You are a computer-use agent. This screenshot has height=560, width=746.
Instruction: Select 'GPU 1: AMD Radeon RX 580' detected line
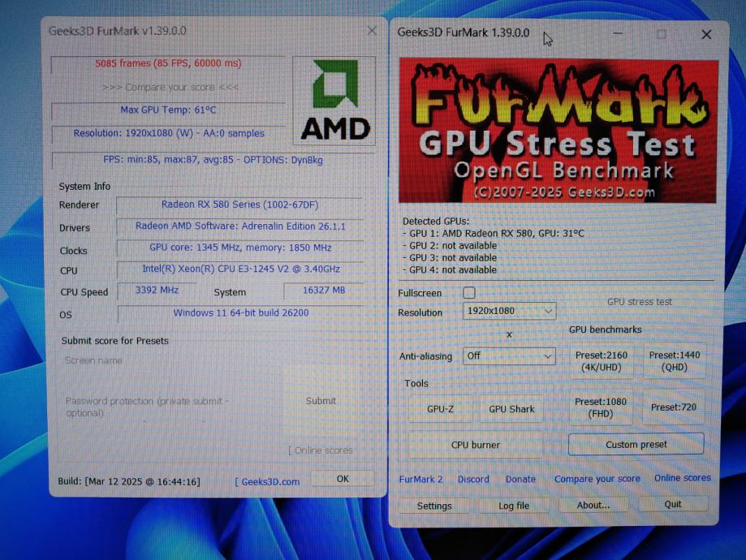(x=493, y=234)
